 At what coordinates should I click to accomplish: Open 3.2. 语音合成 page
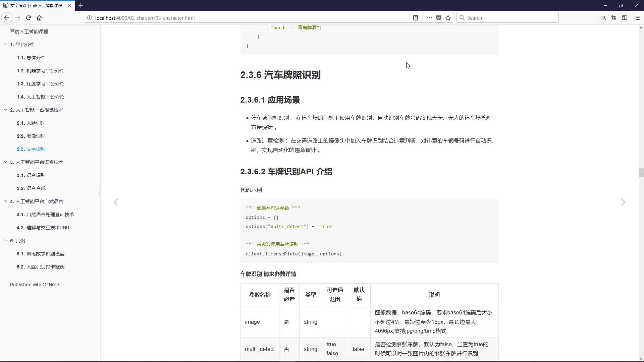pyautogui.click(x=31, y=188)
